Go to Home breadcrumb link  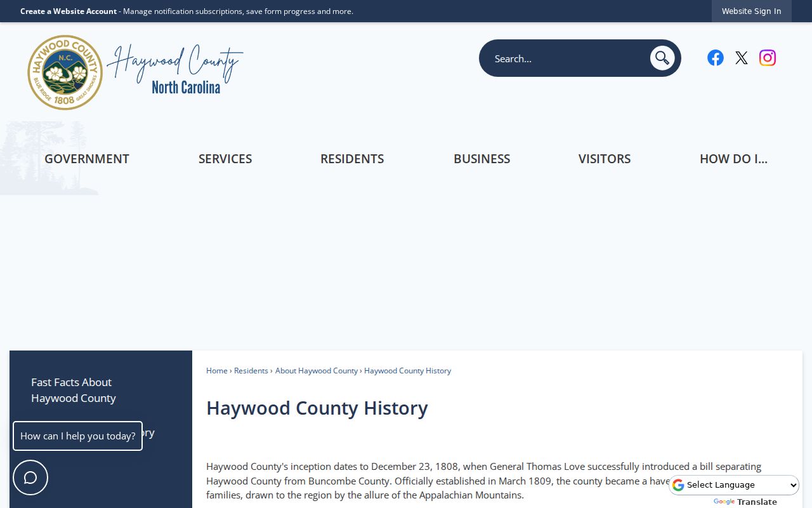click(x=217, y=371)
